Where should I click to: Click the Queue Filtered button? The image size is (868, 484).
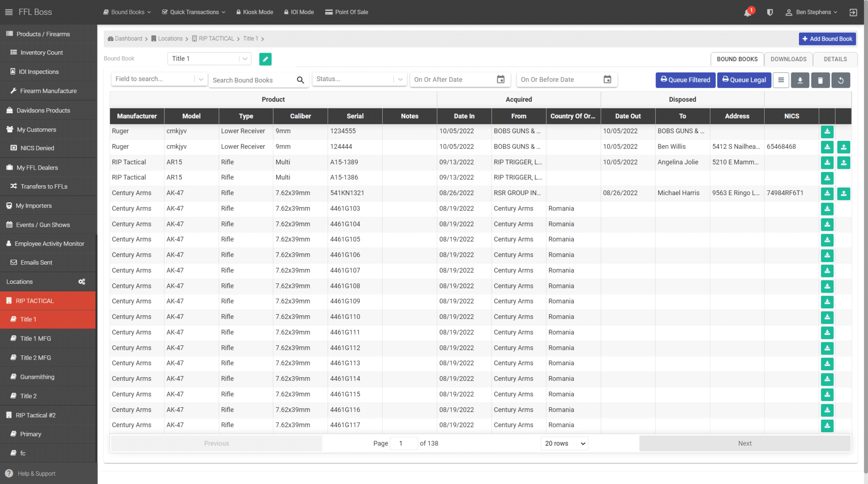click(x=685, y=80)
